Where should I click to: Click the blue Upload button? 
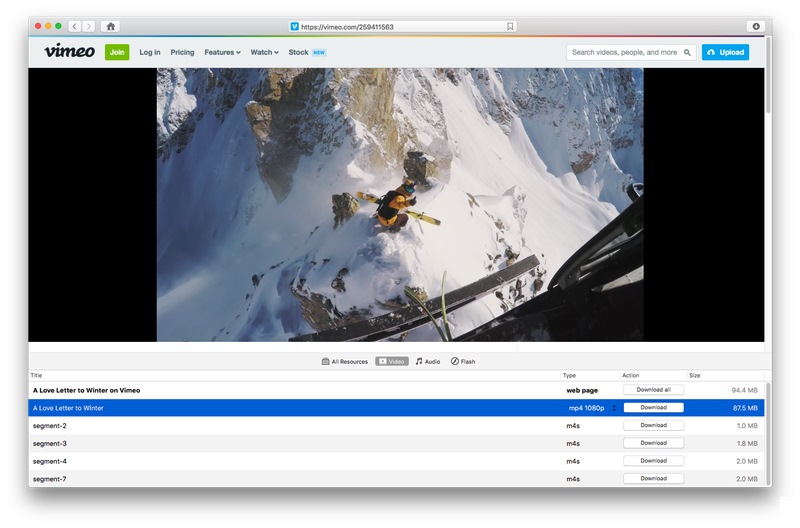[725, 52]
